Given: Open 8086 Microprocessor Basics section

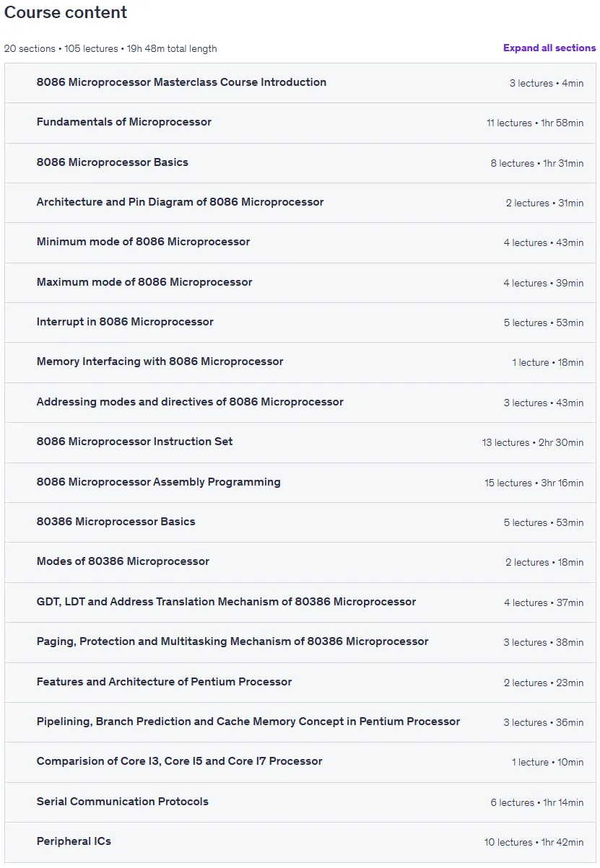Looking at the screenshot, I should (300, 163).
